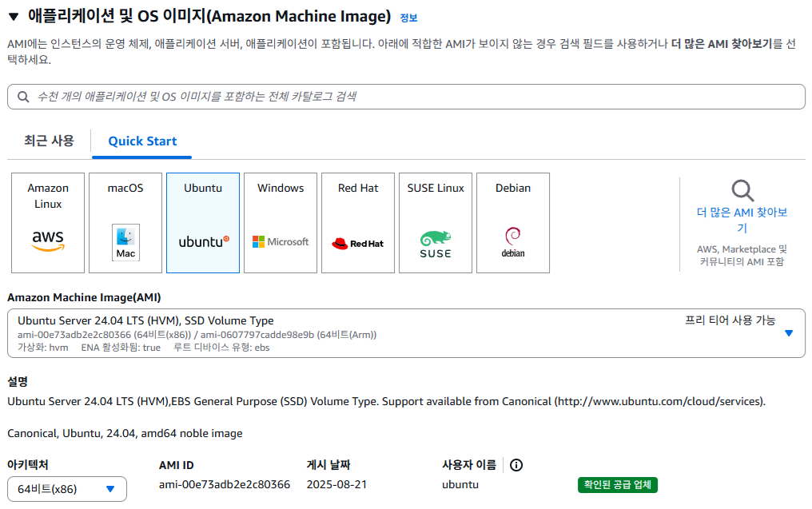Viewport: 812px width, 509px height.
Task: Click Amazon Machine Image(AMI) label
Action: click(84, 297)
